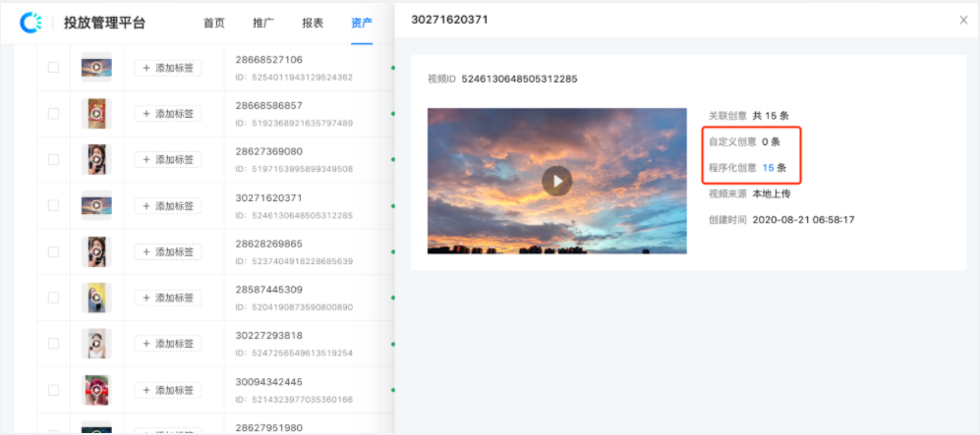
Task: Click the video name 28668527106
Action: pos(268,60)
